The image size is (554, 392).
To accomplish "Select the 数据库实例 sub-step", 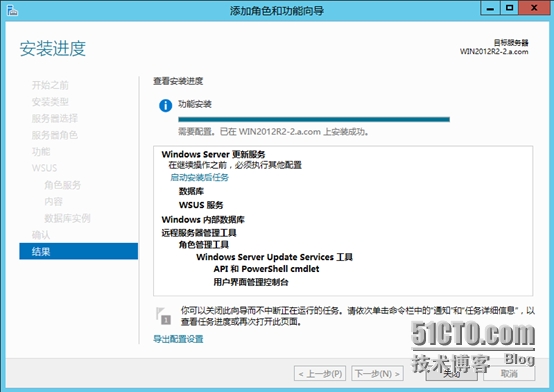I will (67, 218).
